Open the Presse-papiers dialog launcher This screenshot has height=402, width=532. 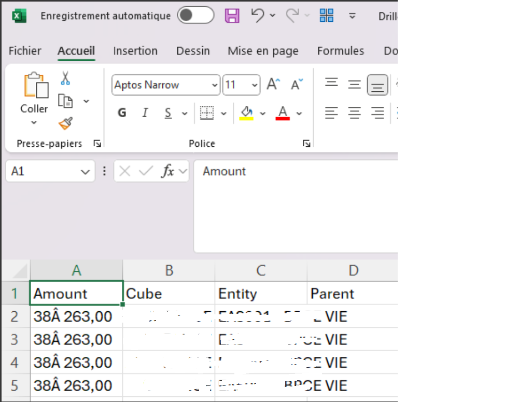click(x=97, y=143)
